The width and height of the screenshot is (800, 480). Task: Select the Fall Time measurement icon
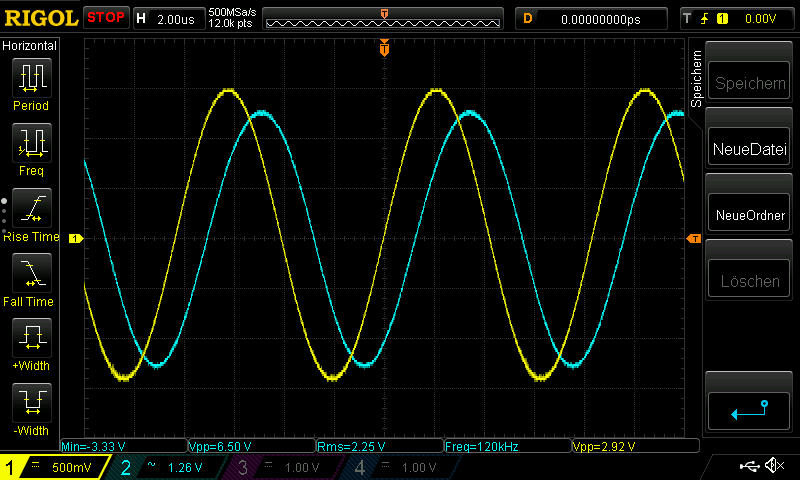pyautogui.click(x=32, y=272)
